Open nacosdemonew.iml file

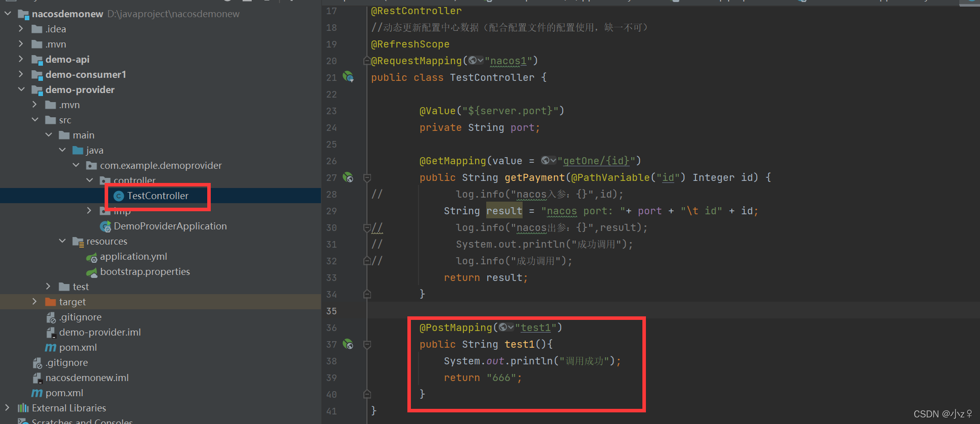[87, 378]
